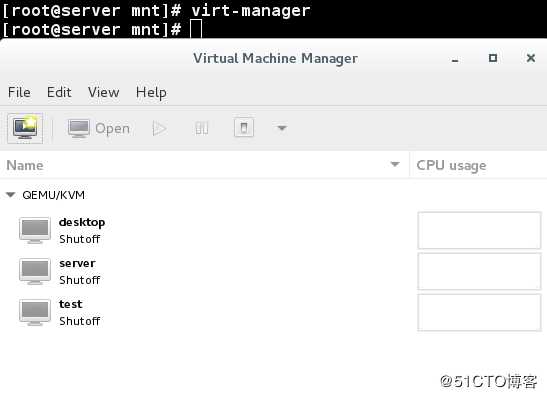Click the create new virtual machine icon

(25, 128)
